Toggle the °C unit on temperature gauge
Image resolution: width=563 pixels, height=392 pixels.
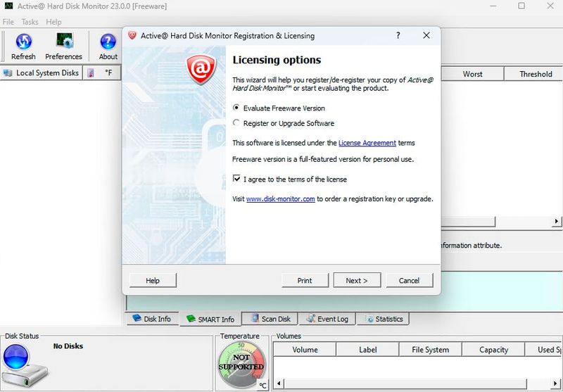[263, 386]
